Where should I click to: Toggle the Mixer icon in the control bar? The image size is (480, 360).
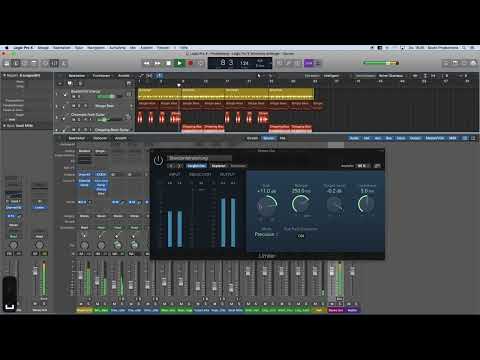(x=55, y=63)
